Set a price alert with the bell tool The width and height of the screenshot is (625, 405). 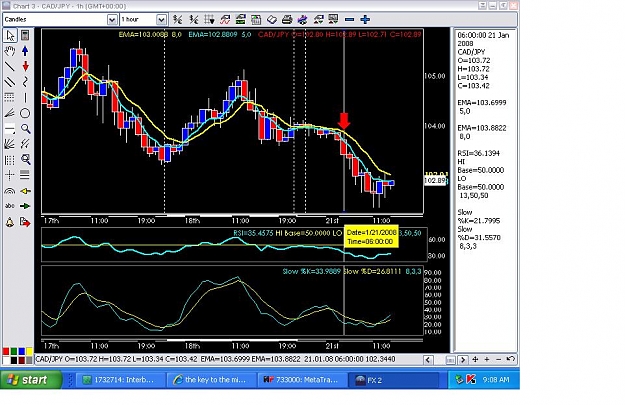click(x=10, y=222)
